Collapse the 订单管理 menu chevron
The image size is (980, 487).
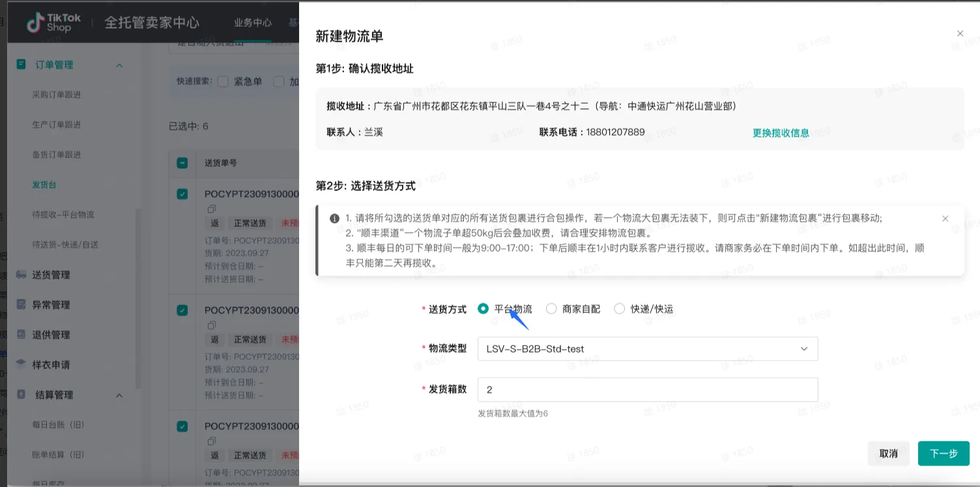[119, 65]
